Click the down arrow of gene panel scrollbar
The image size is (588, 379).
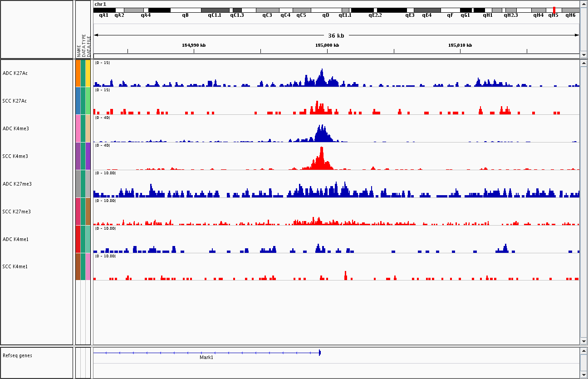583,374
